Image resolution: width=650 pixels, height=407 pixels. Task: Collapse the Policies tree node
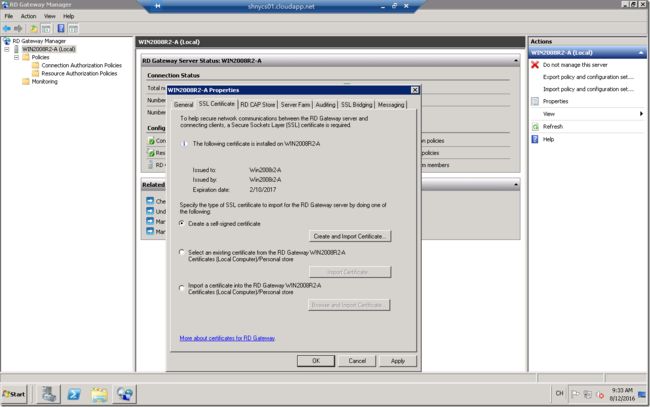(x=17, y=57)
